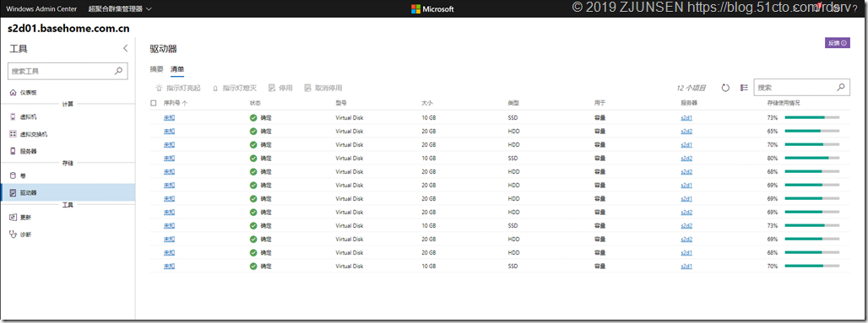
Task: Switch to the 摘要 tab
Action: 157,69
